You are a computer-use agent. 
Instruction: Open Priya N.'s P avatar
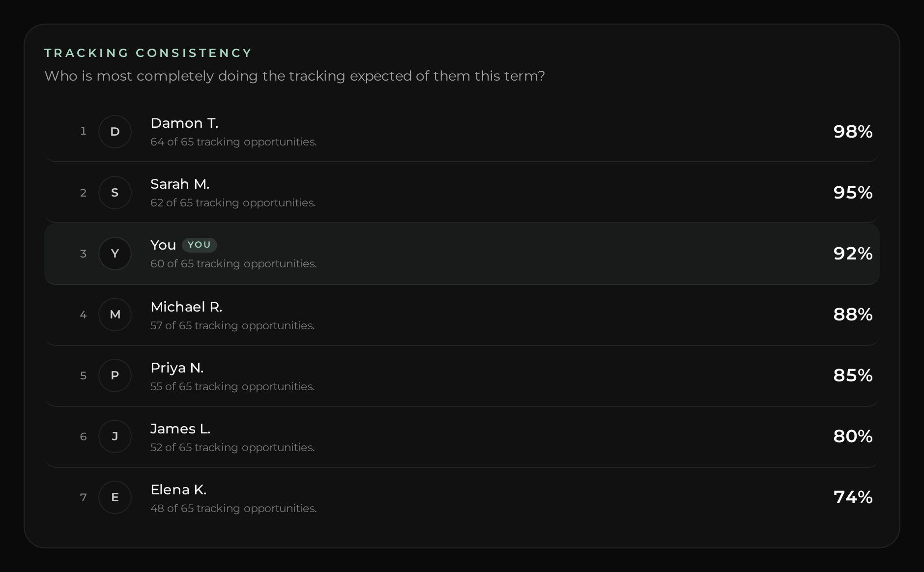coord(115,375)
